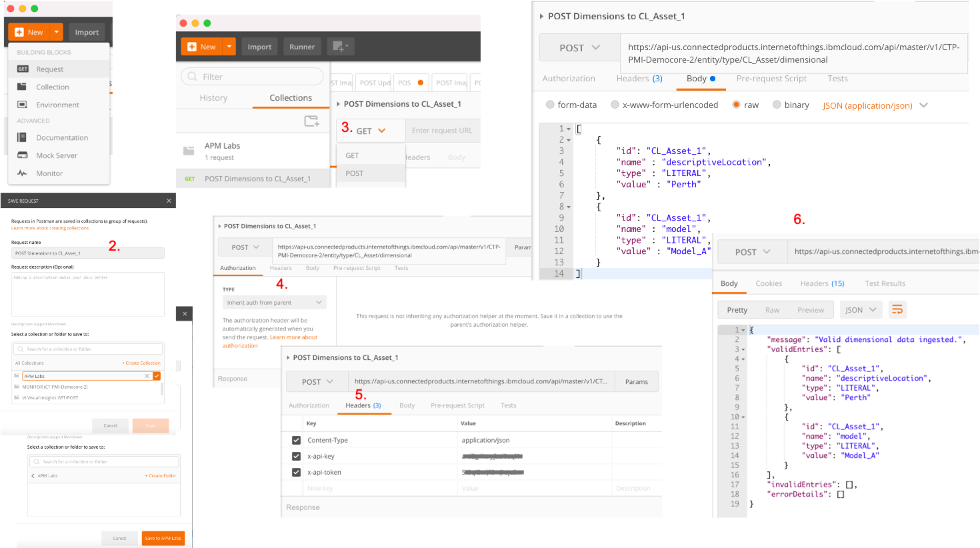Screen dimensions: 980x548
Task: Choose POST from the method list
Action: click(x=371, y=173)
